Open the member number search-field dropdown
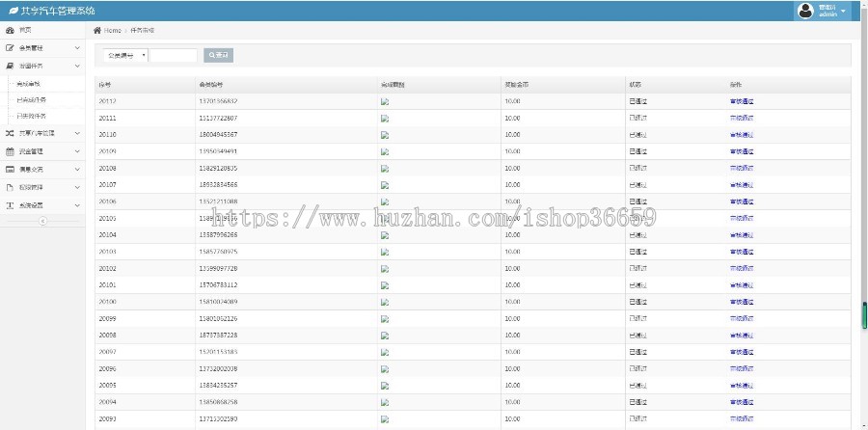 (x=125, y=55)
